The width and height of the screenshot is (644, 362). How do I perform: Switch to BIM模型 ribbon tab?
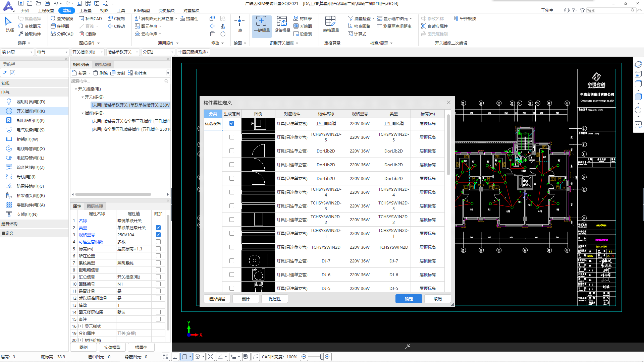coord(142,10)
